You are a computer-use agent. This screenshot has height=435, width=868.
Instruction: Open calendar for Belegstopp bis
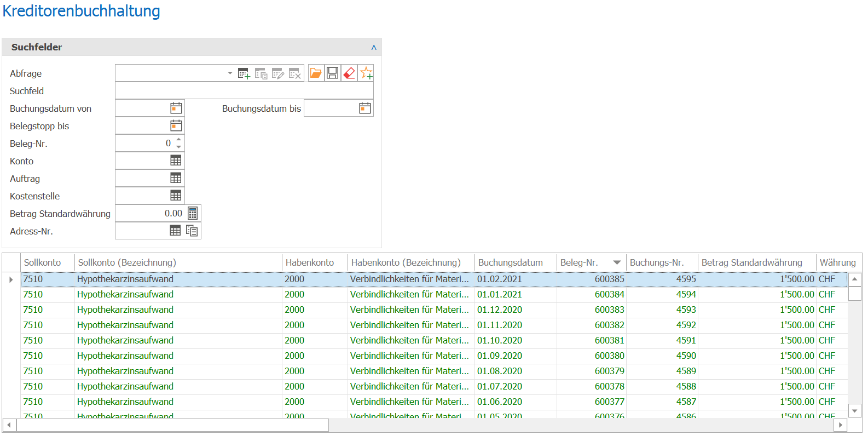(176, 125)
